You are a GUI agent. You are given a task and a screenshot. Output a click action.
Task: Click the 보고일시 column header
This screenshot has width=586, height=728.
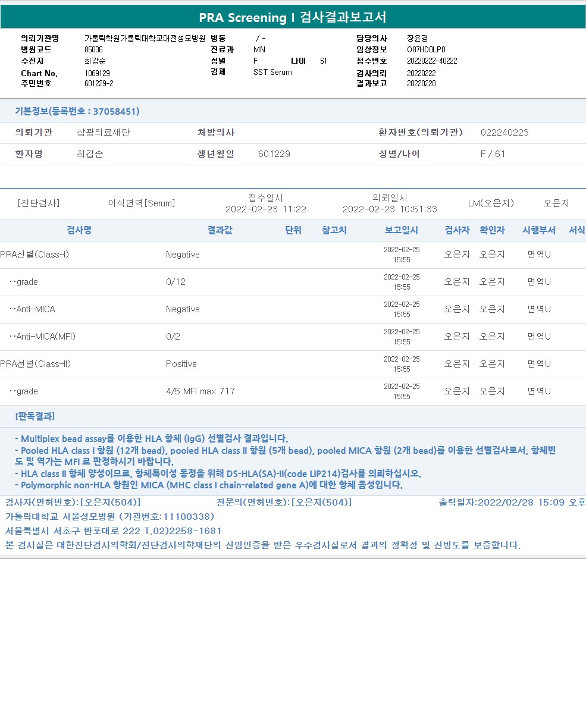[402, 230]
